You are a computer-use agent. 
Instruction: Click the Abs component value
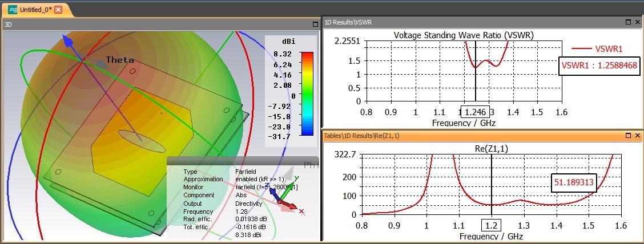point(241,195)
